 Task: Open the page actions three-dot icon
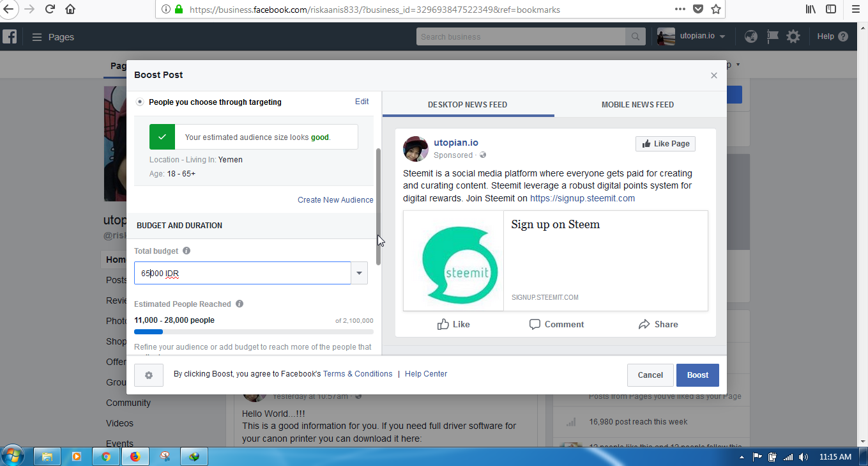[x=680, y=9]
